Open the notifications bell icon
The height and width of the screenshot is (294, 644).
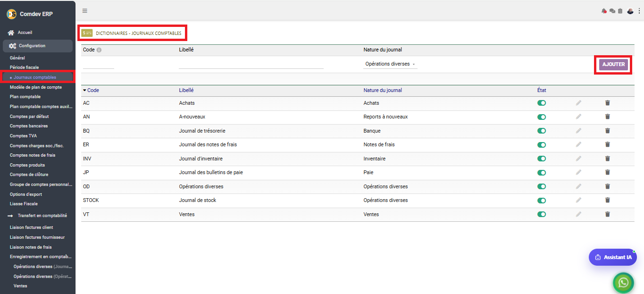tap(604, 11)
